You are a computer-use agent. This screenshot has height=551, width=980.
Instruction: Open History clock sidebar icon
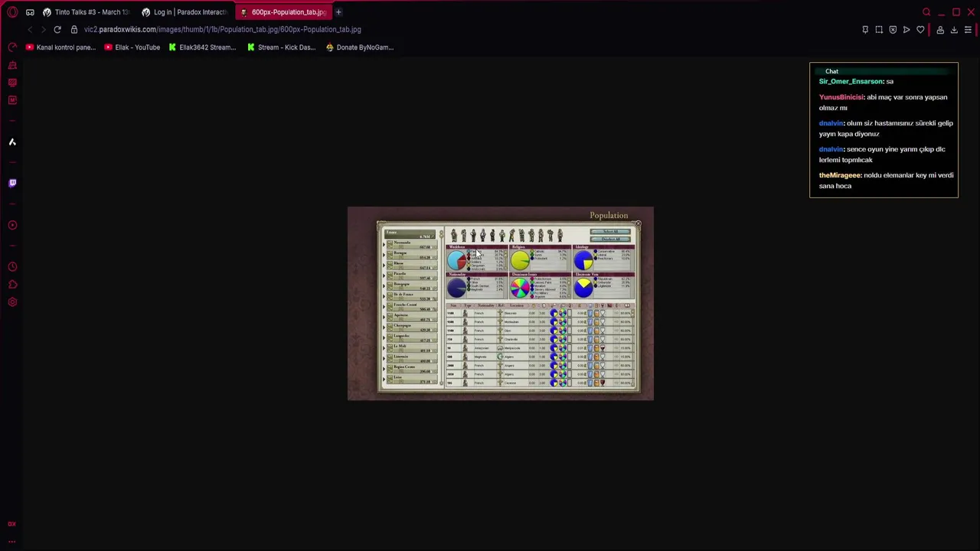tap(12, 267)
